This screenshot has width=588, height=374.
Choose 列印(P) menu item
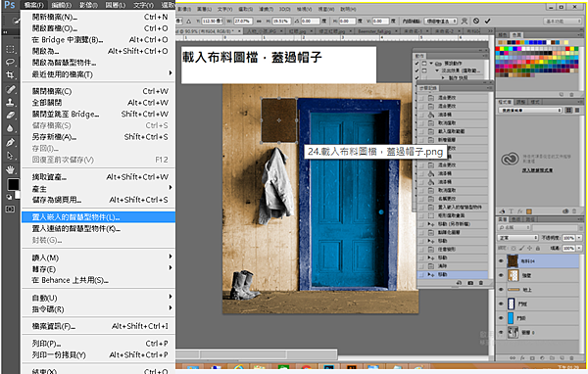pyautogui.click(x=99, y=344)
